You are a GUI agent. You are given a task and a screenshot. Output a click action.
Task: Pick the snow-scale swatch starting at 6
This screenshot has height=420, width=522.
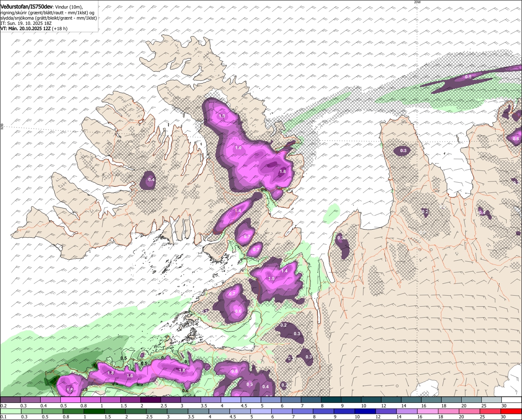point(291,400)
